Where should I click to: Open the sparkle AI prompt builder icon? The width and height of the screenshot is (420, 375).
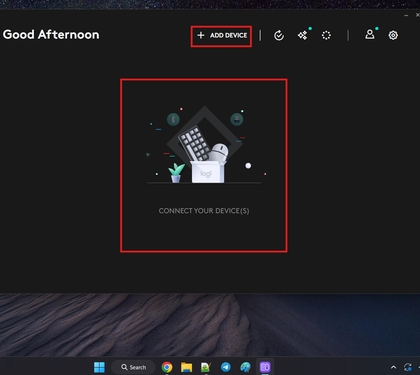pos(303,35)
